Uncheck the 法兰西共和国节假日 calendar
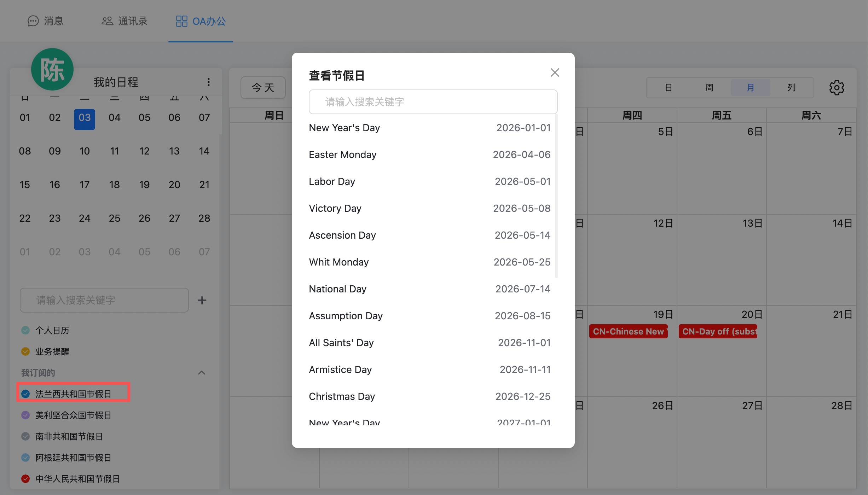Viewport: 868px width, 495px height. 25,394
